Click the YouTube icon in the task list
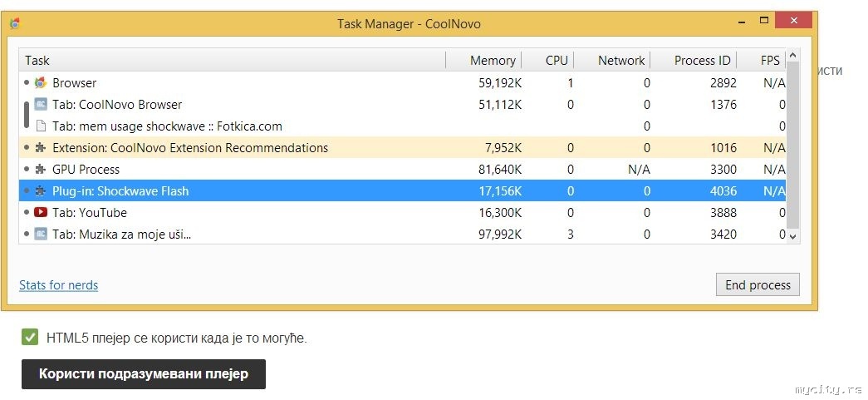Screen dimensions: 868x400 pos(41,212)
